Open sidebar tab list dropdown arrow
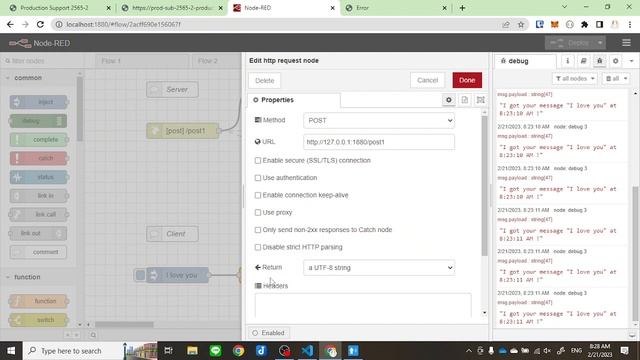640x360 pixels. tap(631, 61)
